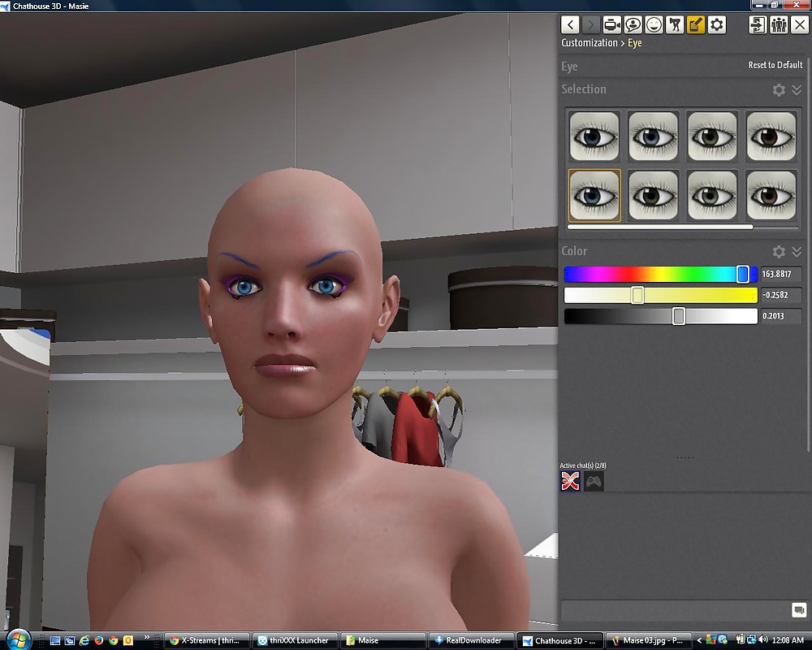Switch to the gamepad chat tab
The image size is (812, 650).
tap(594, 482)
